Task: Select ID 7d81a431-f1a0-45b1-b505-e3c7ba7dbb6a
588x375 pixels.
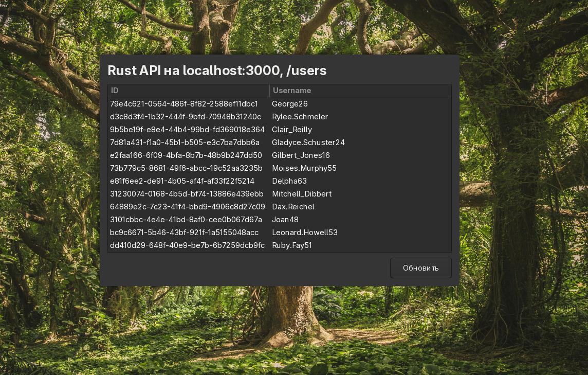Action: 185,142
